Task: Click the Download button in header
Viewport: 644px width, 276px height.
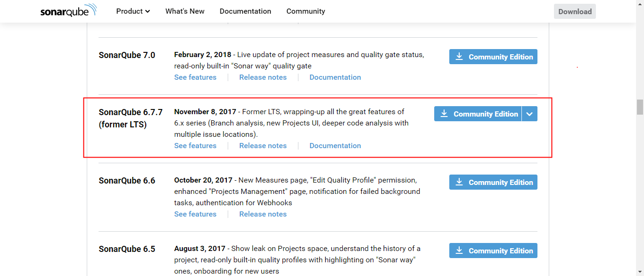Action: (x=575, y=12)
